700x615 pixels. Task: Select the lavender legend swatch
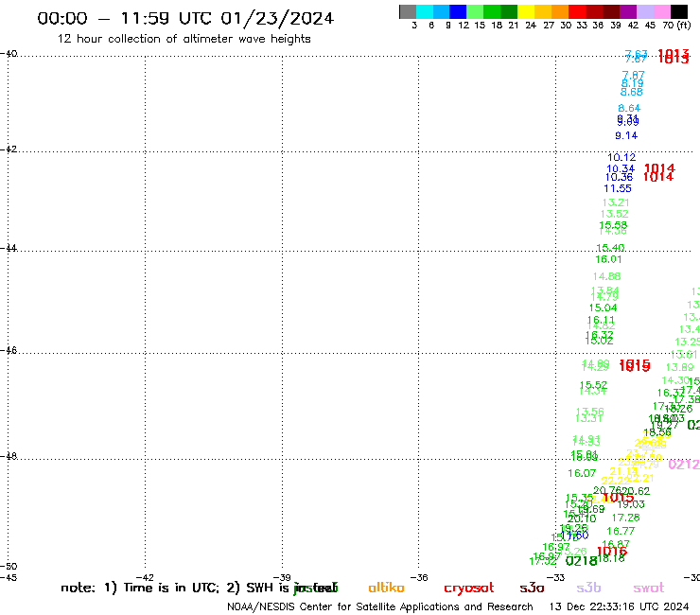pos(644,11)
